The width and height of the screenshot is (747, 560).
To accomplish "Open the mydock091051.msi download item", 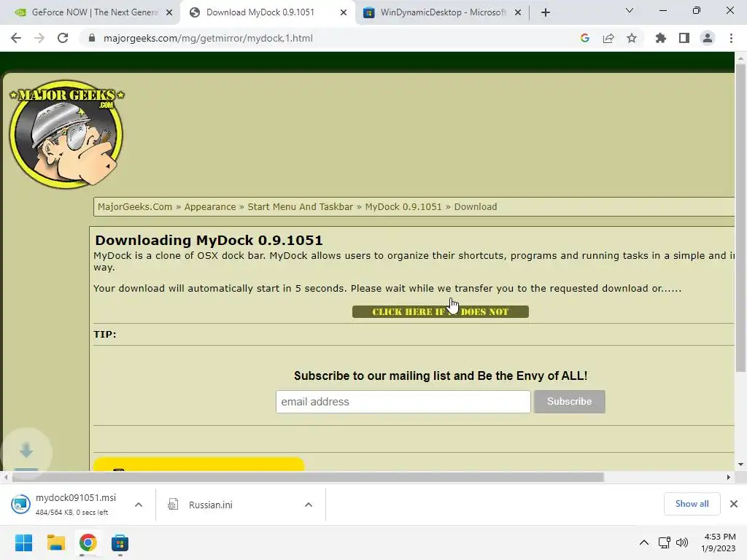I will coord(66,505).
